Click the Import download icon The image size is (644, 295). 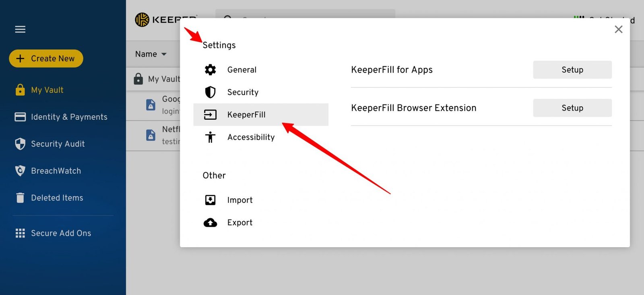coord(210,200)
